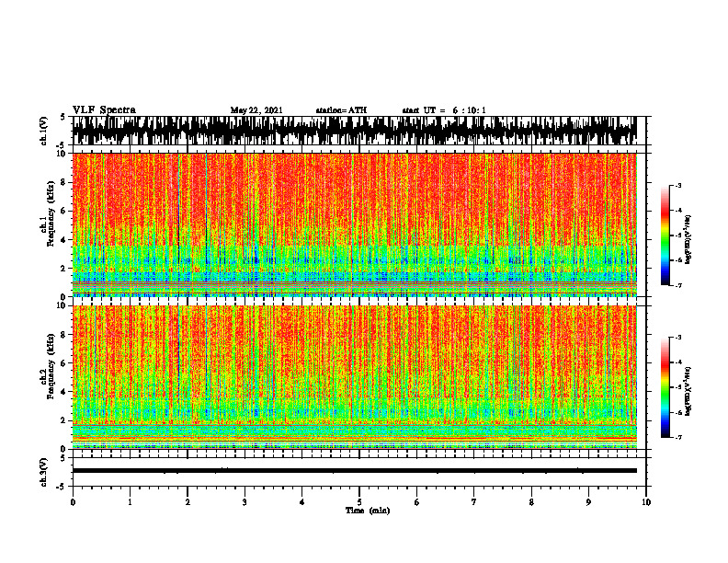Click the "ch.1(V)" axis label of the top waveform
The image size is (728, 563).
[x=43, y=131]
